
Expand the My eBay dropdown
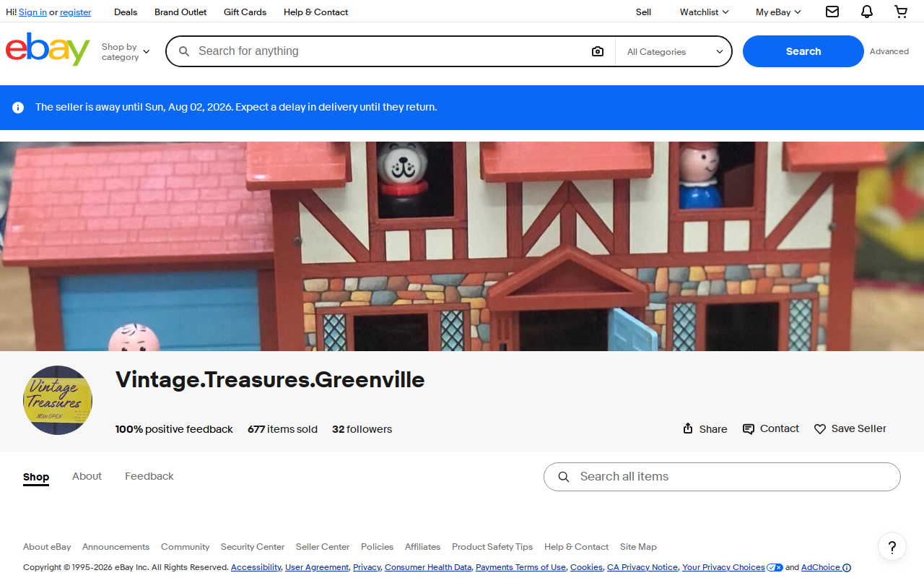tap(778, 12)
